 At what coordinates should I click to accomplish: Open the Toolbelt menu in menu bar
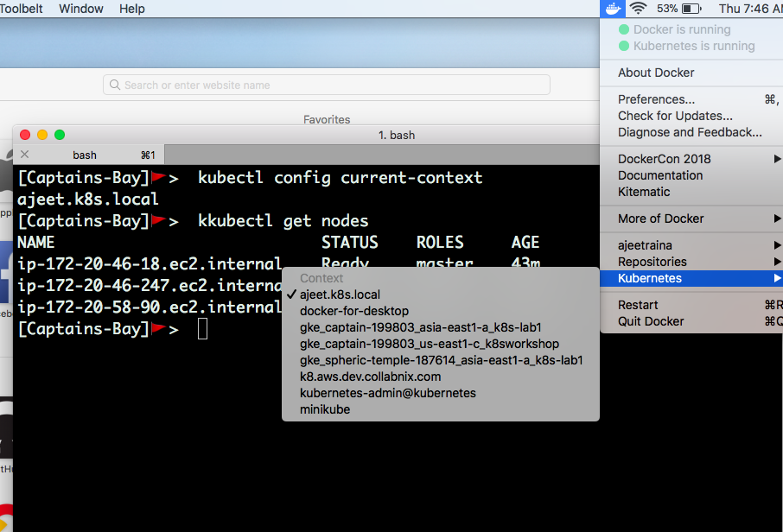pos(22,9)
